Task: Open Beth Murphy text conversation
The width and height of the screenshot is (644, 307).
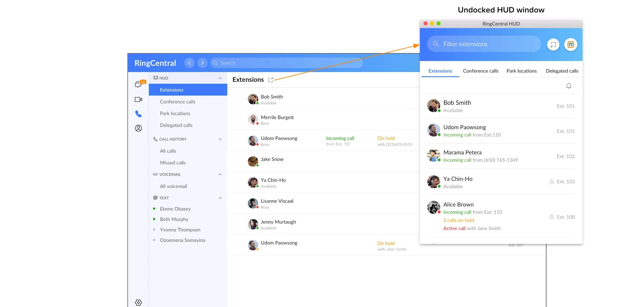Action: pyautogui.click(x=174, y=219)
